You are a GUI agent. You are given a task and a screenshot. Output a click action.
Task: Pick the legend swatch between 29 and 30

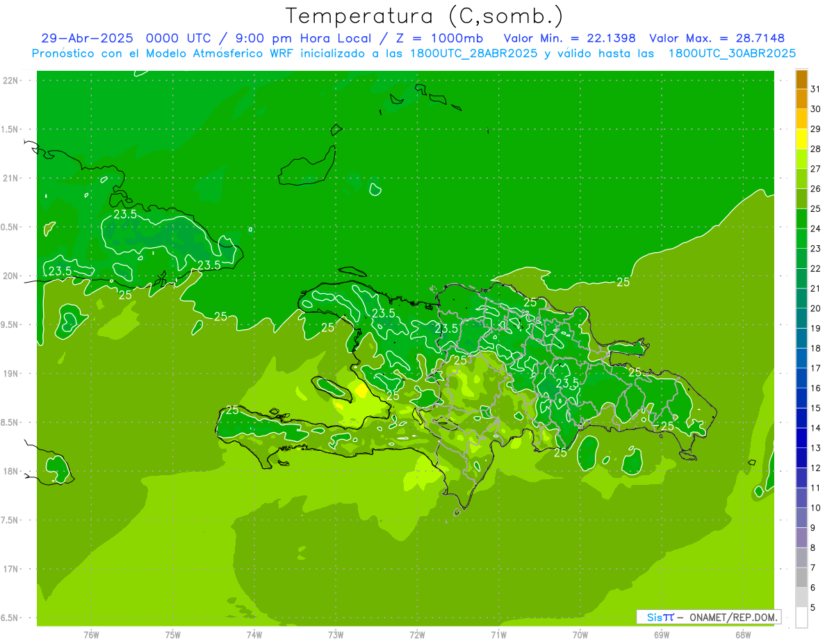coord(801,119)
